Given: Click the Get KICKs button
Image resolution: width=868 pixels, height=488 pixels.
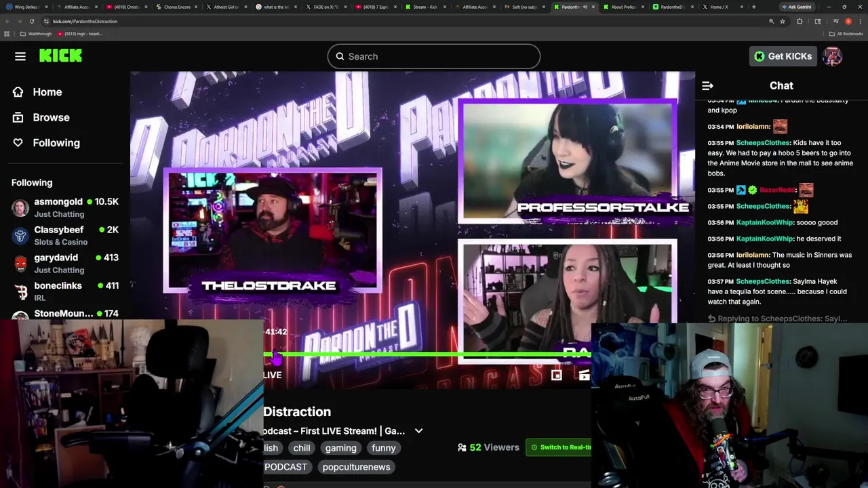Looking at the screenshot, I should point(783,56).
